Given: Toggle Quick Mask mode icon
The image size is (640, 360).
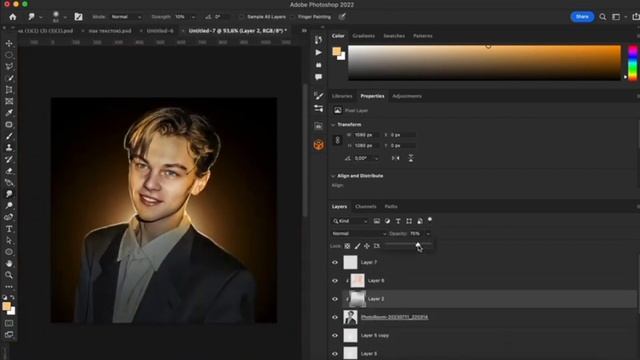Looking at the screenshot, I should pos(9,323).
